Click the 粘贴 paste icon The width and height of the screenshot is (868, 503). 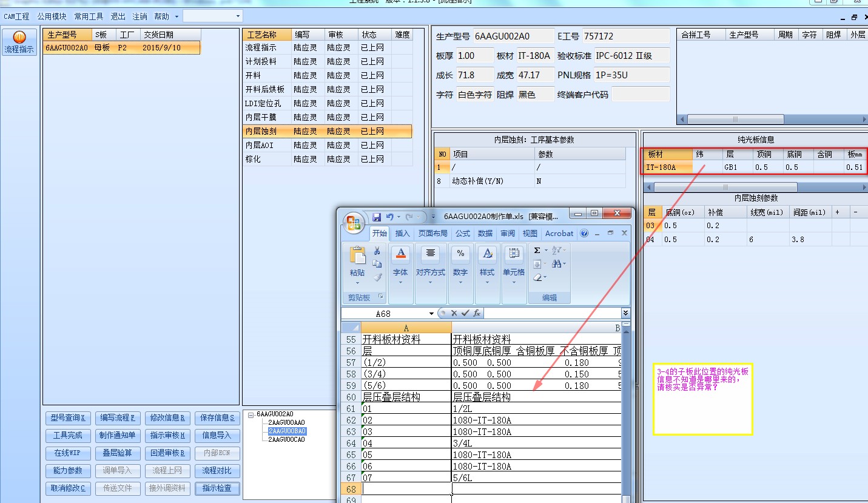point(357,255)
